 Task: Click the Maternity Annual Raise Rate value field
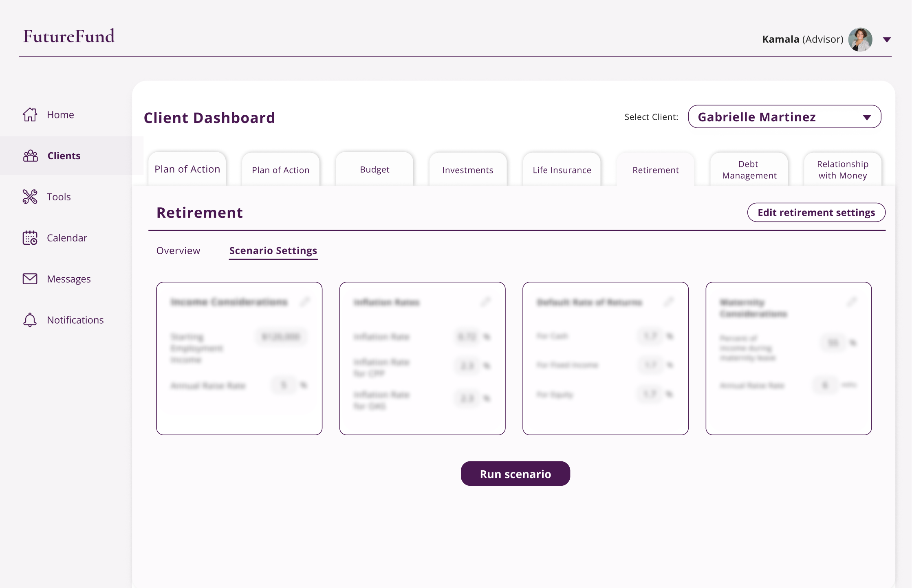pyautogui.click(x=825, y=385)
